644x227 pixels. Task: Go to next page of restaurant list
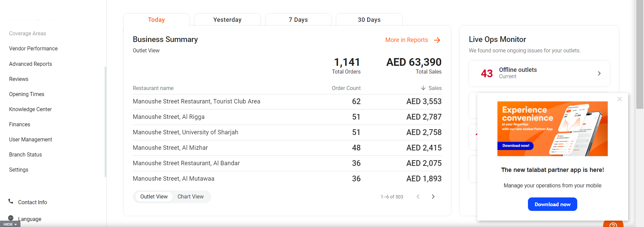(x=433, y=197)
